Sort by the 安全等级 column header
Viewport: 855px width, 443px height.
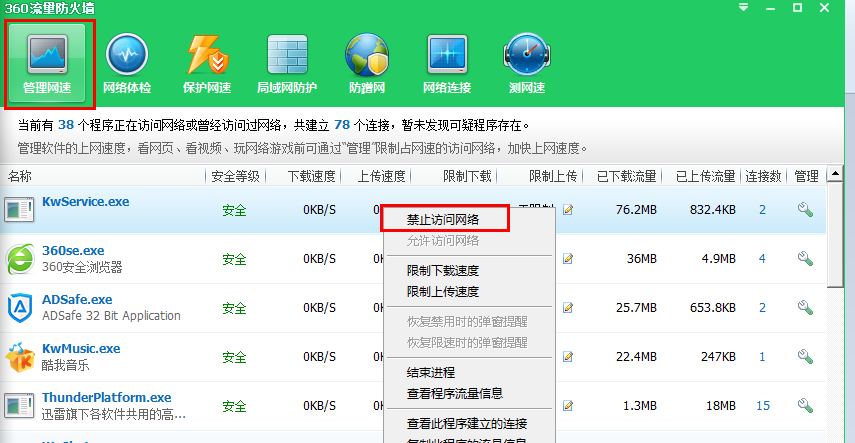[x=235, y=176]
